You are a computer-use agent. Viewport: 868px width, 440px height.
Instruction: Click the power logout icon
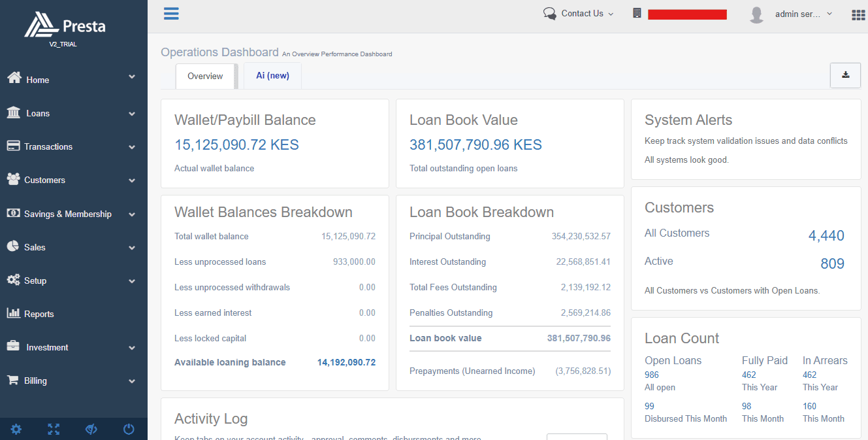coord(129,430)
